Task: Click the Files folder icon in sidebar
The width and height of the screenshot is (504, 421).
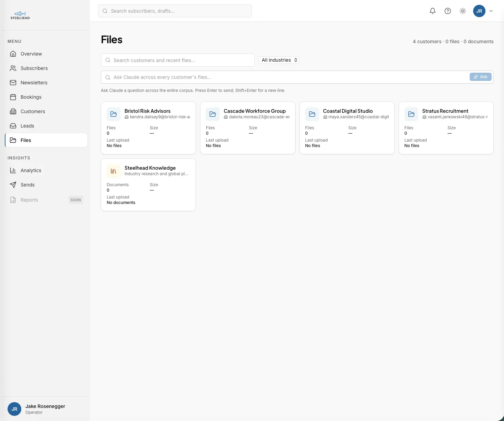Action: (13, 140)
